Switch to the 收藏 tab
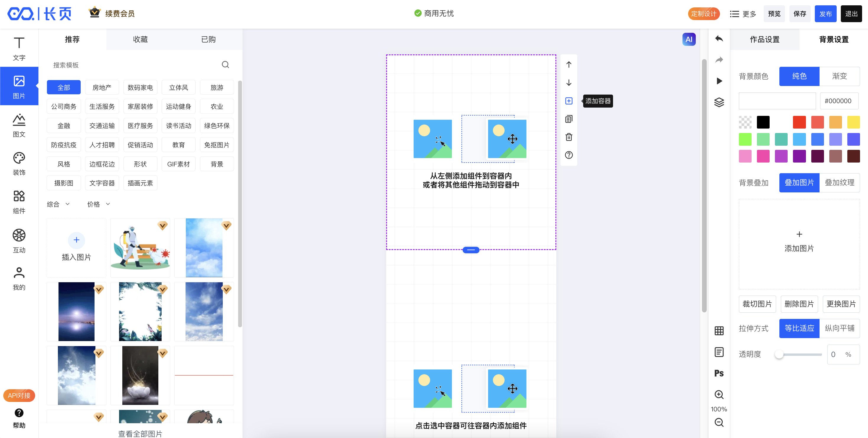The width and height of the screenshot is (868, 438). pyautogui.click(x=140, y=39)
